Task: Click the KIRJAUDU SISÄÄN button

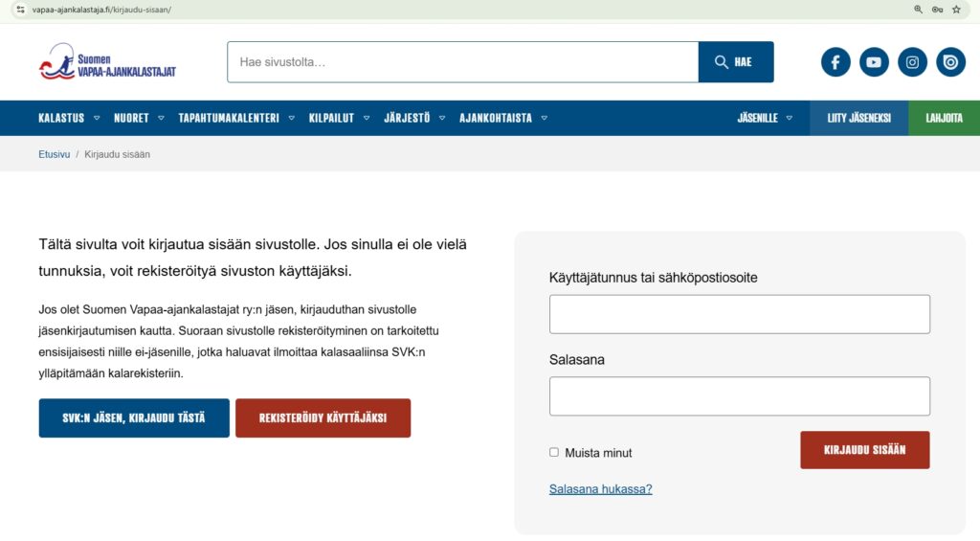Action: tap(865, 450)
